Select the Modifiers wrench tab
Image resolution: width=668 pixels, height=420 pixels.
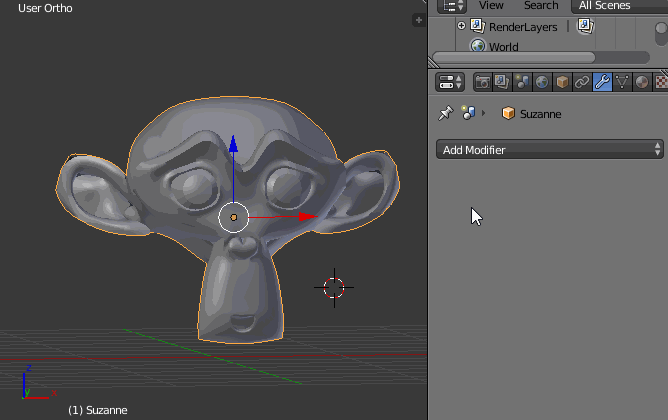tap(602, 82)
